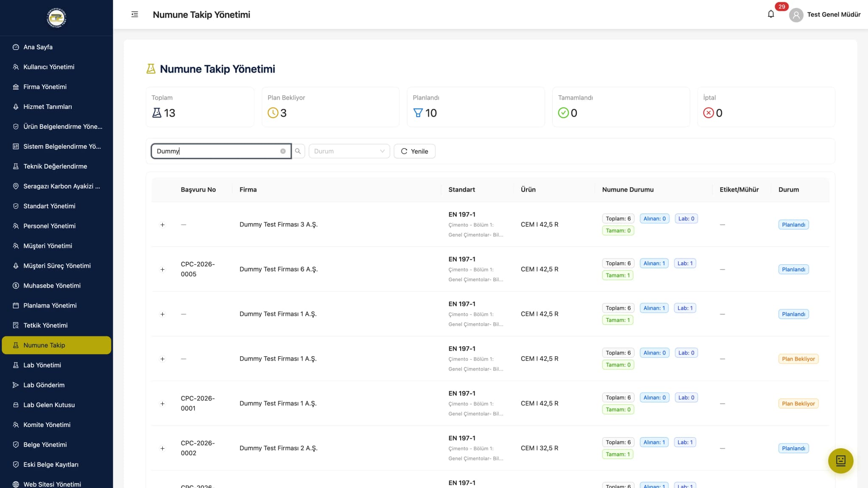Click the Firma Yönetimi bank icon

pos(16,87)
